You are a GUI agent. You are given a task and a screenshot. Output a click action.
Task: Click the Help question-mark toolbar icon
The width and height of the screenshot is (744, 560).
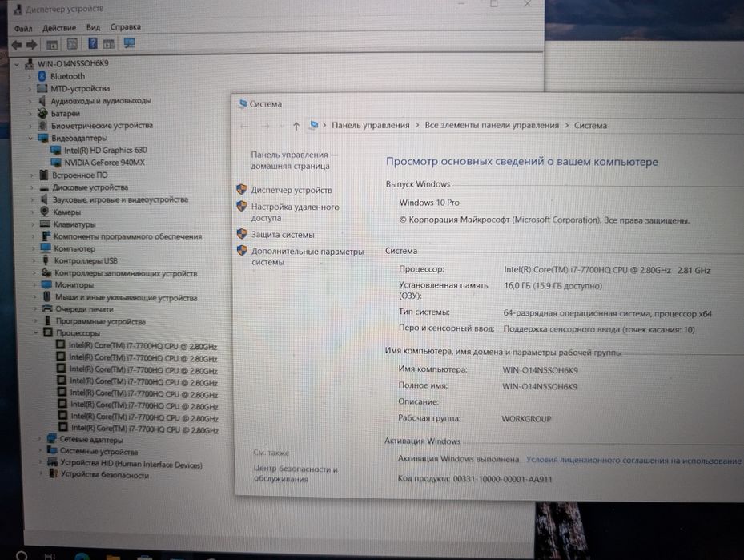(x=93, y=43)
